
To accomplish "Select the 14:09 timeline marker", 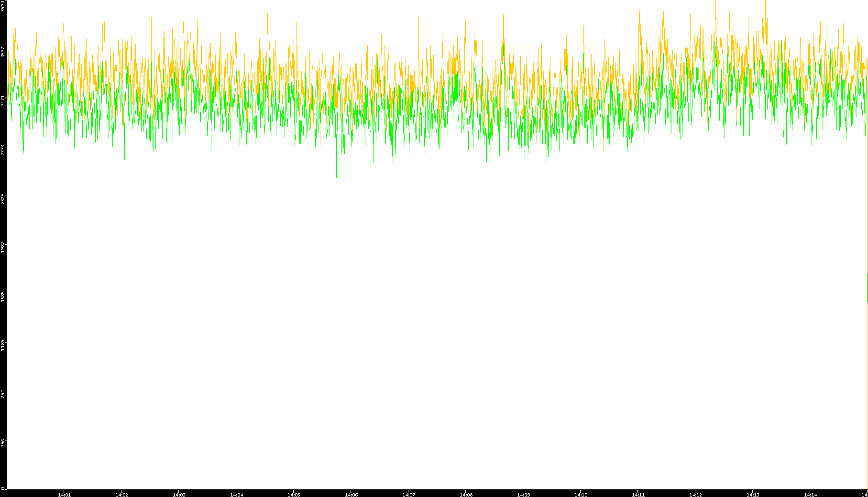I will [x=523, y=494].
